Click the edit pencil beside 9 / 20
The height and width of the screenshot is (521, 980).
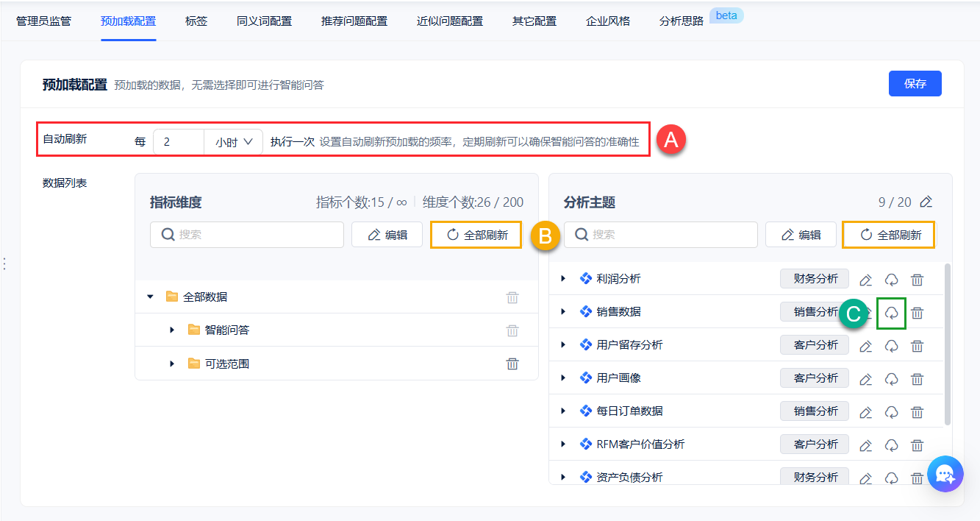[926, 202]
